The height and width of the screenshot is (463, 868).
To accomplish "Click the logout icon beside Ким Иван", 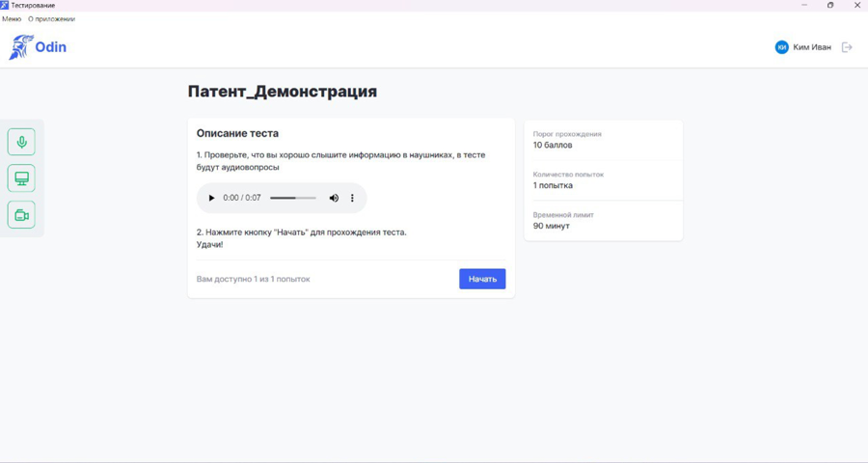I will point(847,47).
